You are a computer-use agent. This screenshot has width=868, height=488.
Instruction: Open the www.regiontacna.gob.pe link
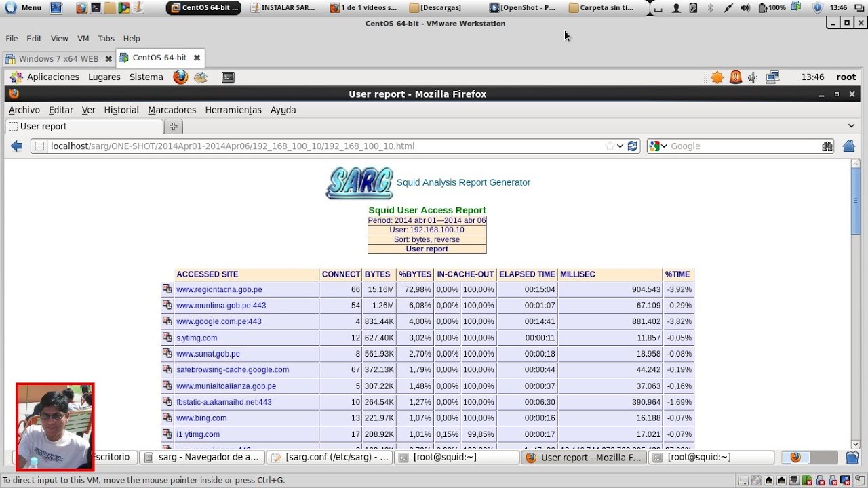point(219,289)
